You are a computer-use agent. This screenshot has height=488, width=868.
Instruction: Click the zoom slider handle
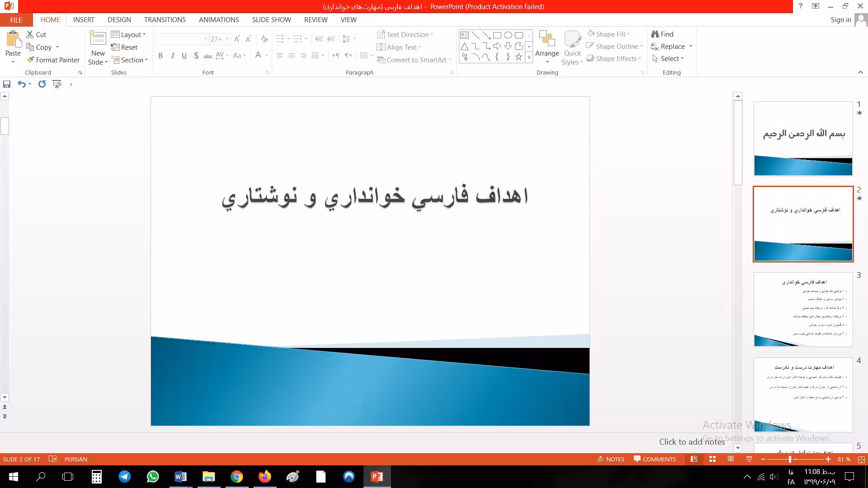(790, 459)
